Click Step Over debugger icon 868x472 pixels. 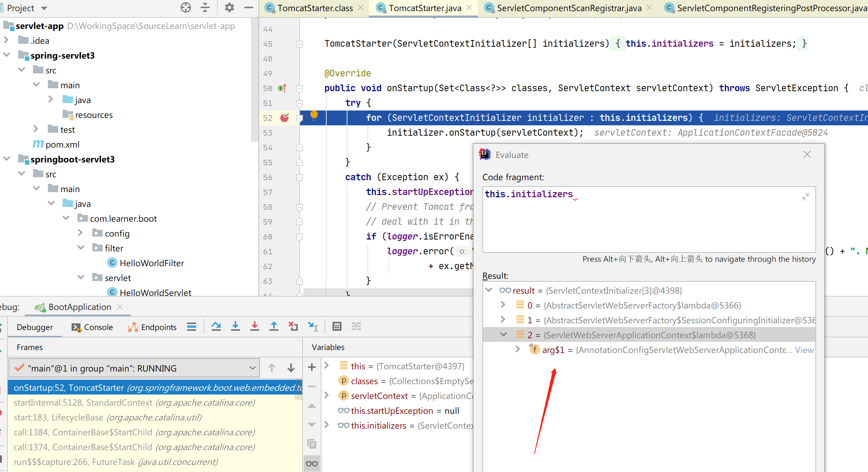pyautogui.click(x=216, y=327)
